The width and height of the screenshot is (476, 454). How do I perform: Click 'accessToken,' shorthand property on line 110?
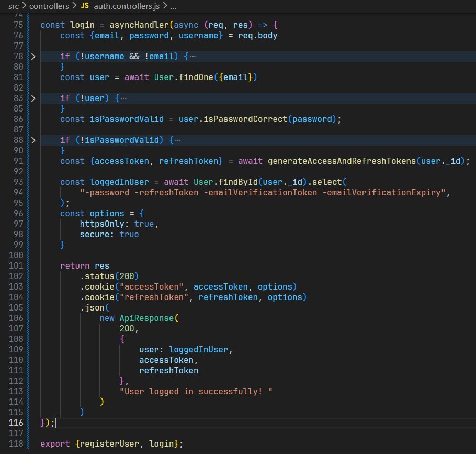(169, 360)
